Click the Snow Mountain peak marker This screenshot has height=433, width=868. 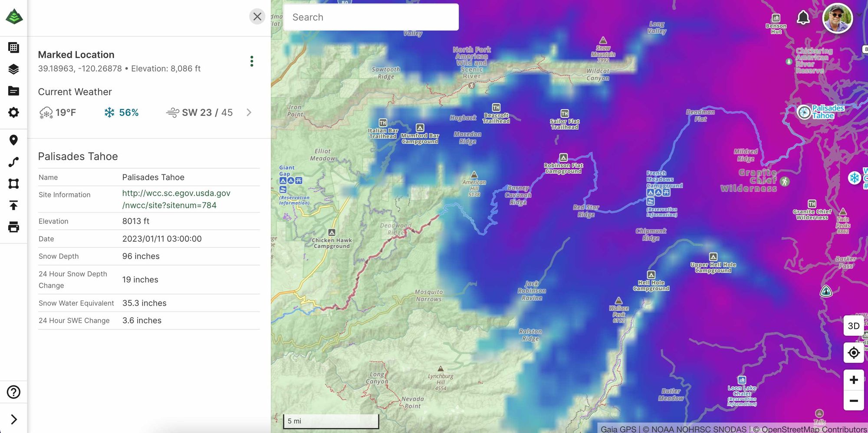603,40
